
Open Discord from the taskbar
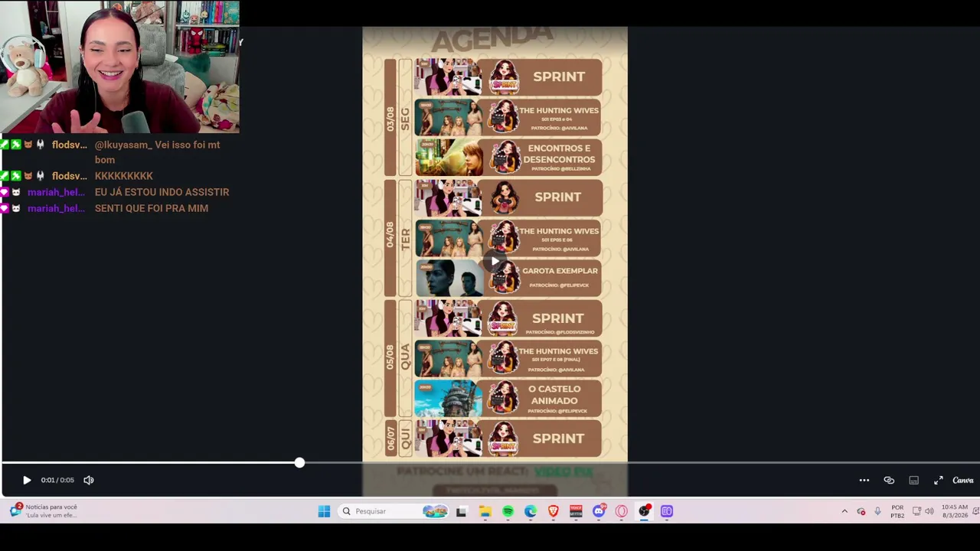point(599,511)
